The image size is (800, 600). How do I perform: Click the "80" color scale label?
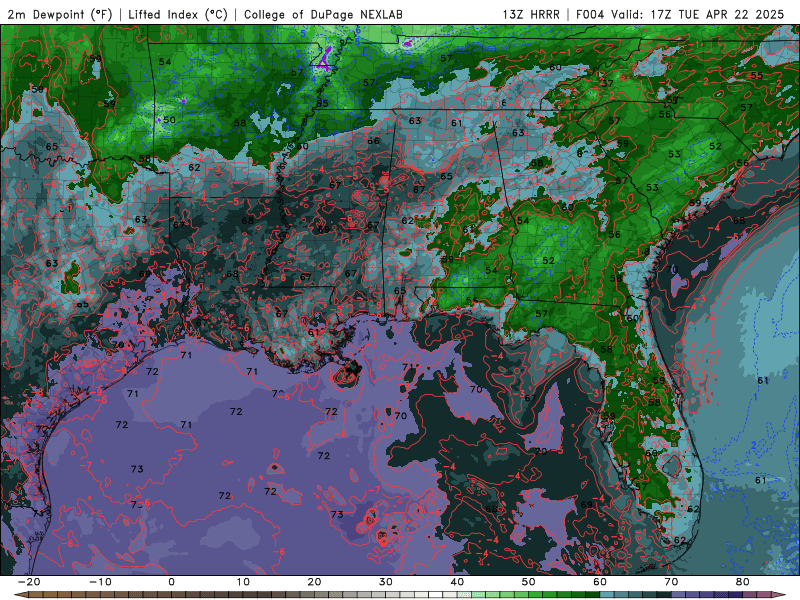tap(743, 582)
